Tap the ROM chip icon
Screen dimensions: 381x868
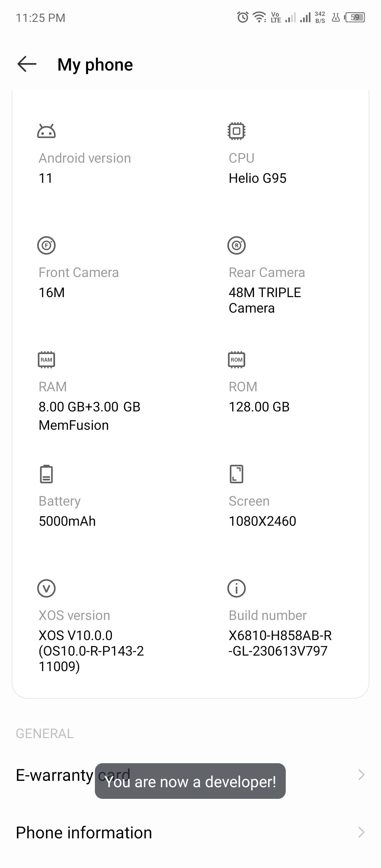point(236,360)
